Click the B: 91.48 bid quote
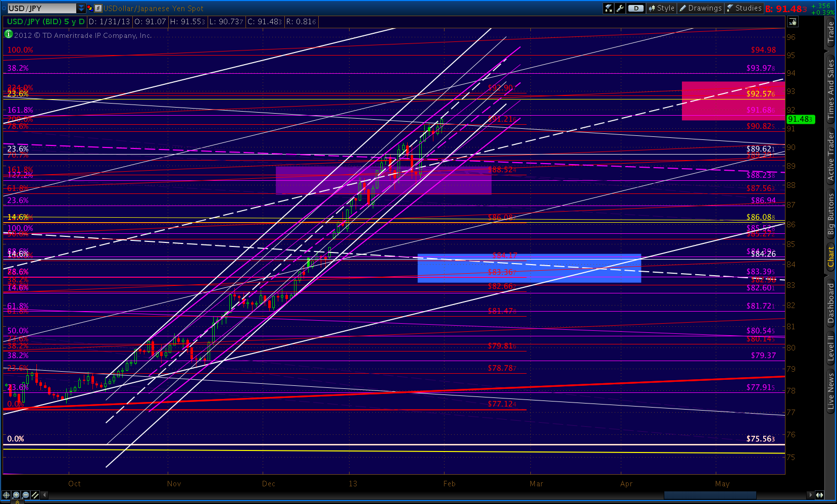 786,9
